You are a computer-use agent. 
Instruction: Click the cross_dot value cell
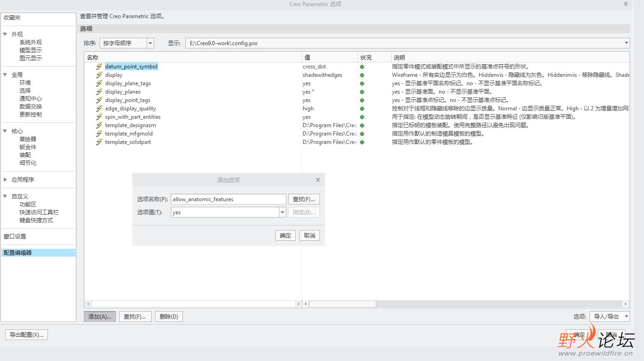click(314, 67)
